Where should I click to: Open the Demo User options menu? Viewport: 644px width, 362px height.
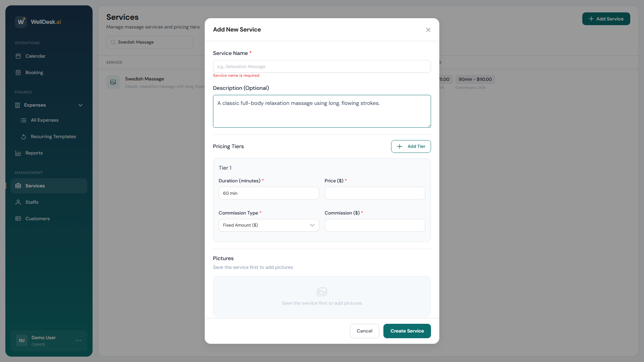click(78, 341)
